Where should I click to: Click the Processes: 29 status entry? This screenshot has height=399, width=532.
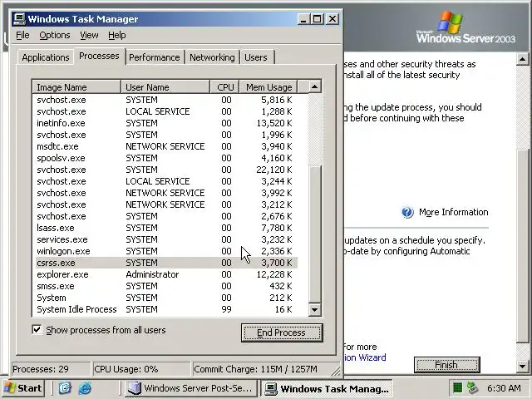pos(51,369)
